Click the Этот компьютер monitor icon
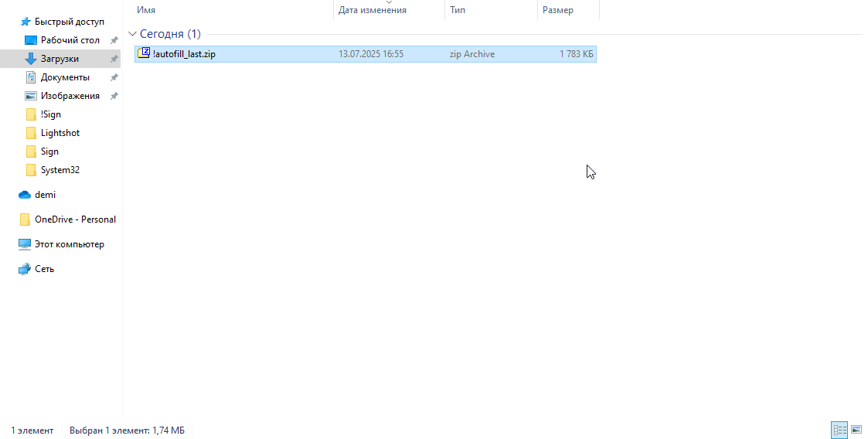Image resolution: width=868 pixels, height=439 pixels. (25, 244)
